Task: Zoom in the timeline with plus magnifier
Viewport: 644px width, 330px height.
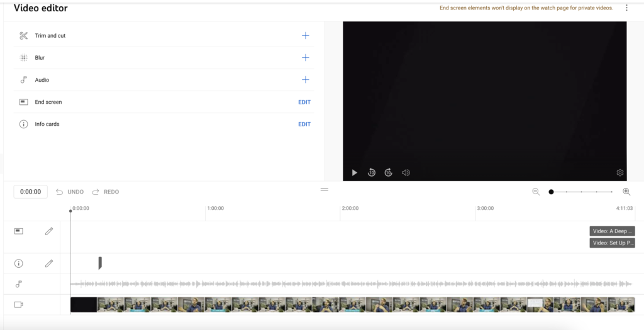Action: pyautogui.click(x=626, y=192)
